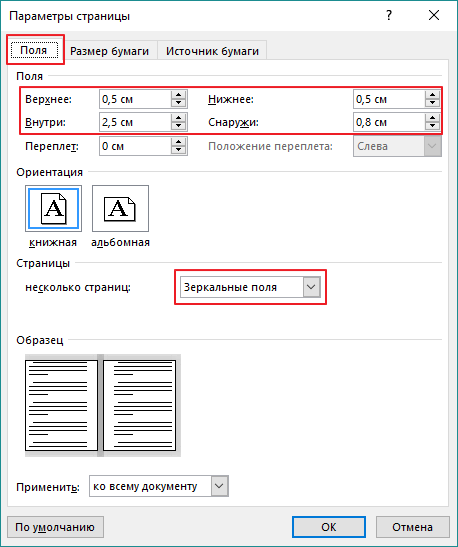Click the help question mark icon
Image resolution: width=458 pixels, height=547 pixels.
click(389, 15)
